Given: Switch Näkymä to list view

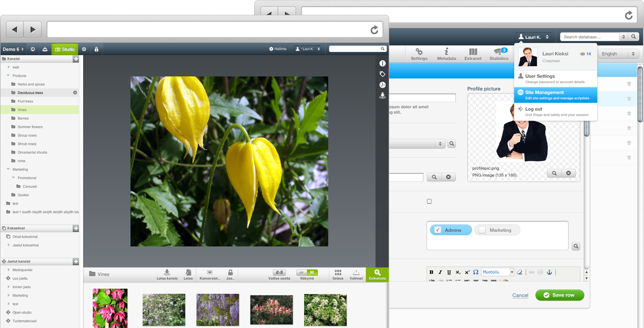Looking at the screenshot, I should coord(302,273).
